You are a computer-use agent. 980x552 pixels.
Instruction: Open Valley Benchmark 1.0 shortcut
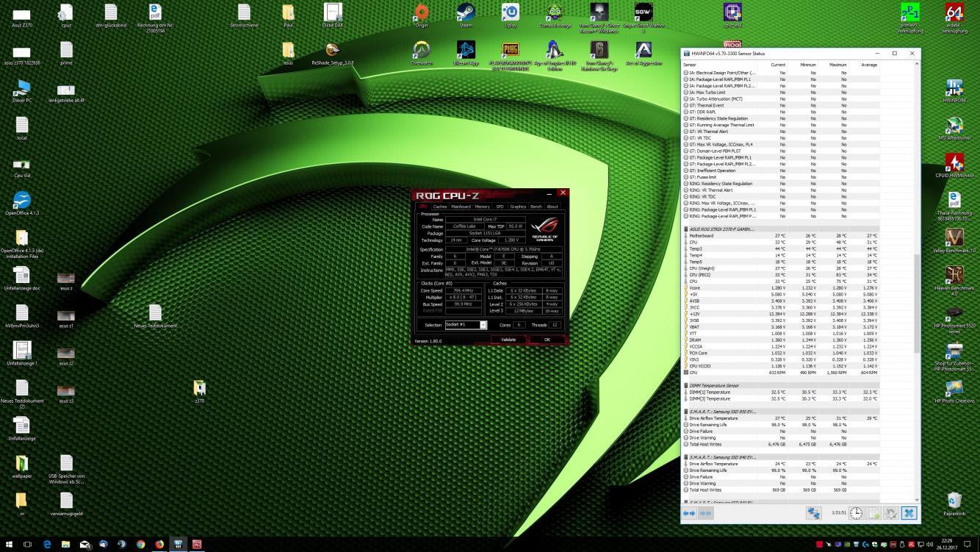(x=954, y=241)
